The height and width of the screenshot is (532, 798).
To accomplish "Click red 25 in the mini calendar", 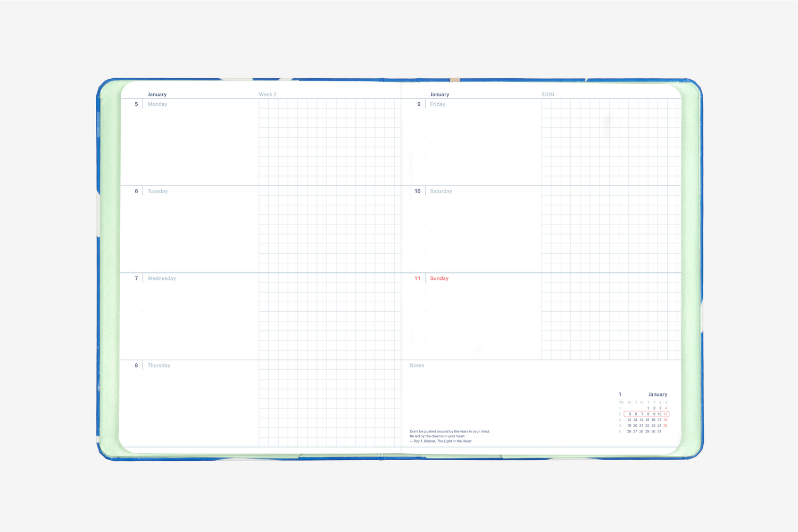I will point(665,426).
